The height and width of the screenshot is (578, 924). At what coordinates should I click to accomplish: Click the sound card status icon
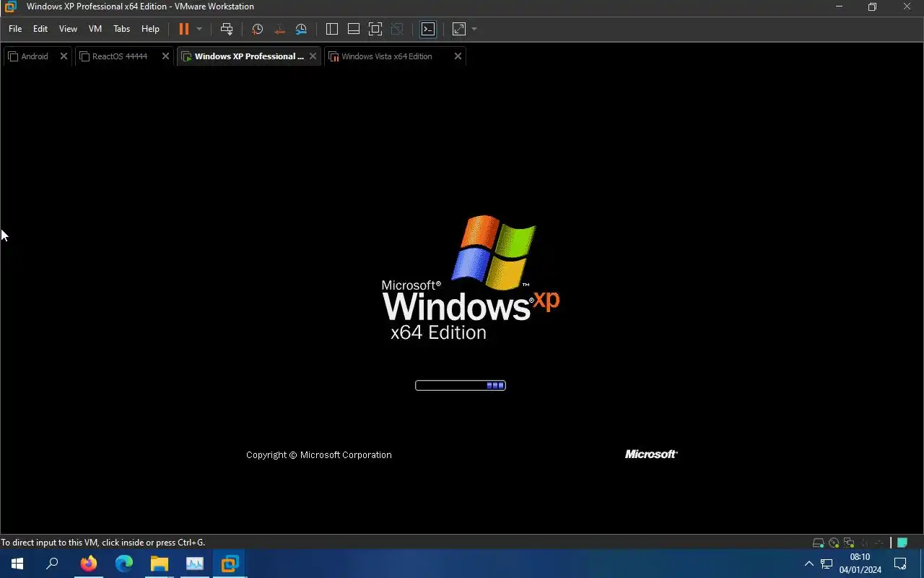[x=864, y=543]
